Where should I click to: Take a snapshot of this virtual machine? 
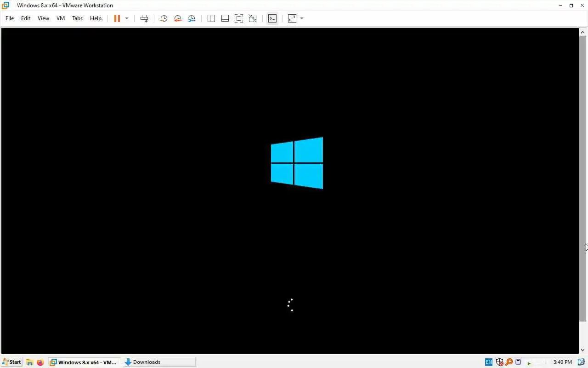pyautogui.click(x=164, y=18)
